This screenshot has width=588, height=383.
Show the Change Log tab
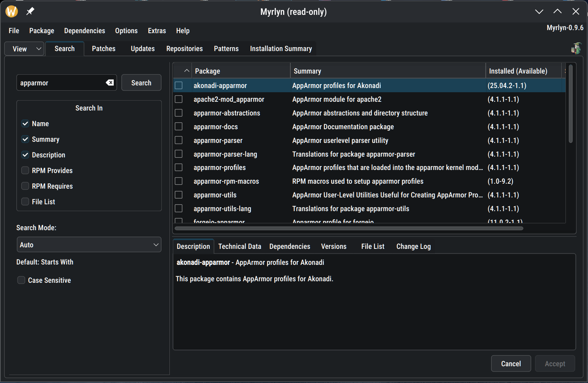coord(414,246)
